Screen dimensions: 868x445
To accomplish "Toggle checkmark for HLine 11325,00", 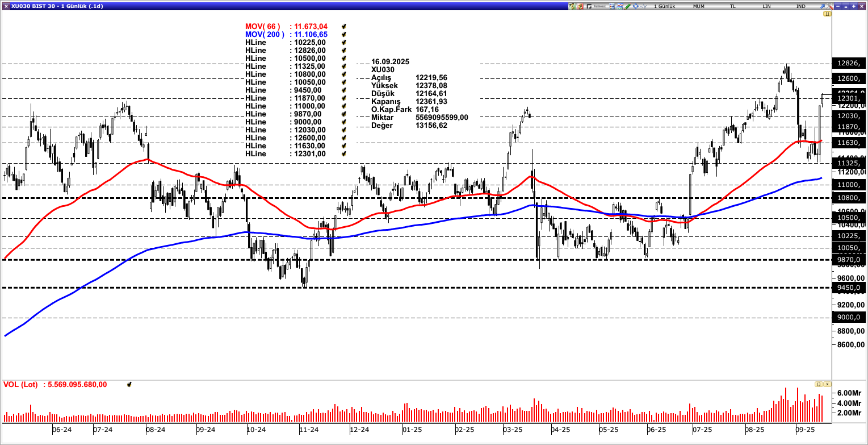I will click(x=343, y=66).
